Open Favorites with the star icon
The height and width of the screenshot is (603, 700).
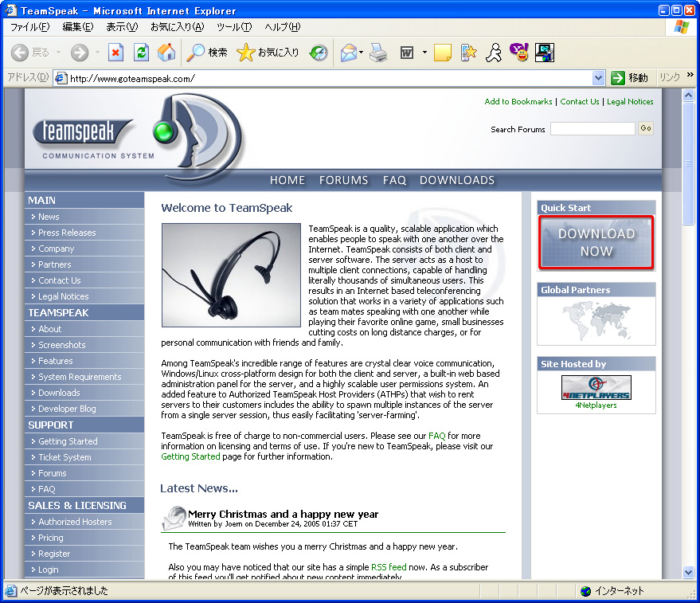pos(268,53)
